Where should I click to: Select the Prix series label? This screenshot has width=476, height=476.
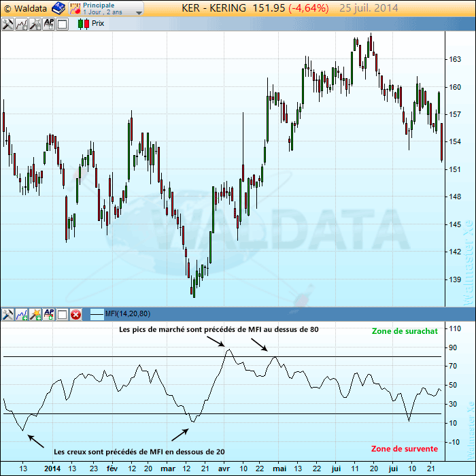tap(98, 23)
